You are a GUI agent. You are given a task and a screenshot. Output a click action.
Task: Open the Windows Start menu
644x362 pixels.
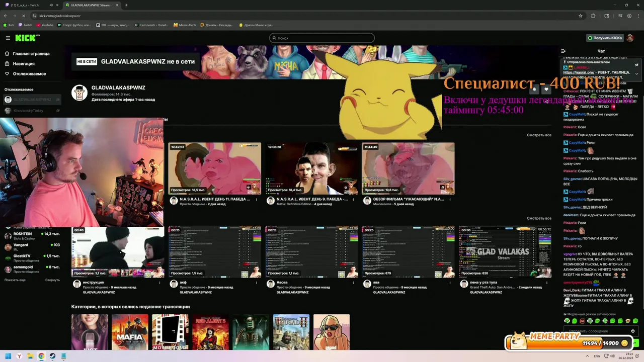[x=8, y=356]
